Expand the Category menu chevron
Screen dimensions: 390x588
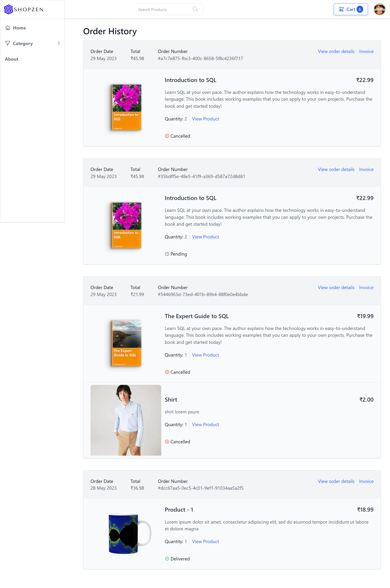pos(59,43)
